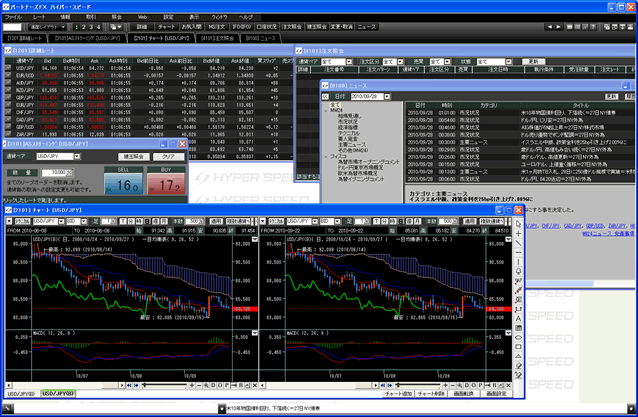
Task: Open the ヘルプ menu
Action: (x=246, y=17)
